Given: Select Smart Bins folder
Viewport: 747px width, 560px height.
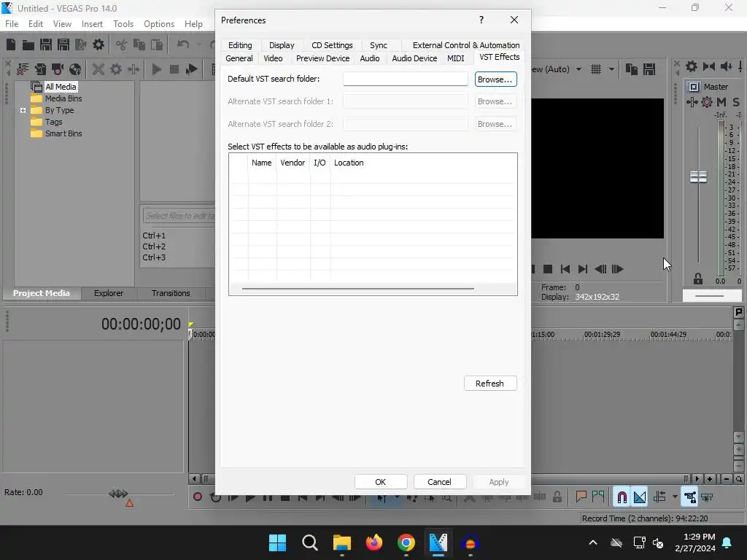Looking at the screenshot, I should click(63, 134).
